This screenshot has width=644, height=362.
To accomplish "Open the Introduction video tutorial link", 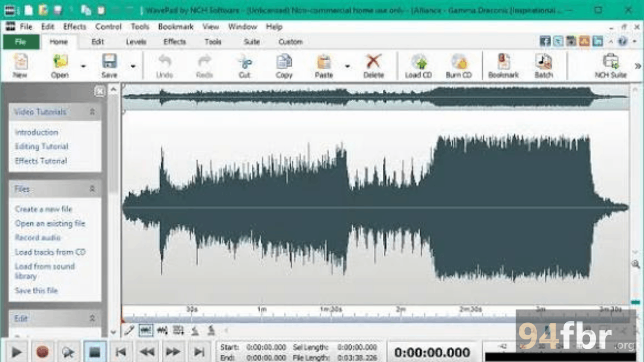I will click(36, 132).
